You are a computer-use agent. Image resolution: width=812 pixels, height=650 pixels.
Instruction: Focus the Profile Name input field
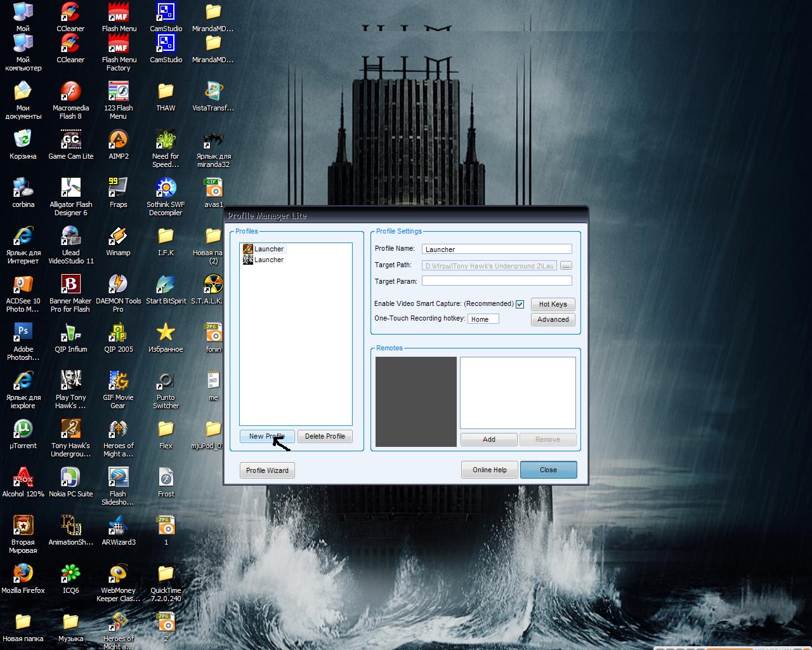click(x=497, y=249)
